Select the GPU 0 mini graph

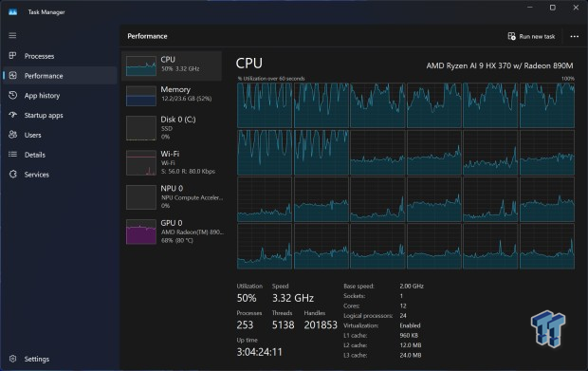141,232
